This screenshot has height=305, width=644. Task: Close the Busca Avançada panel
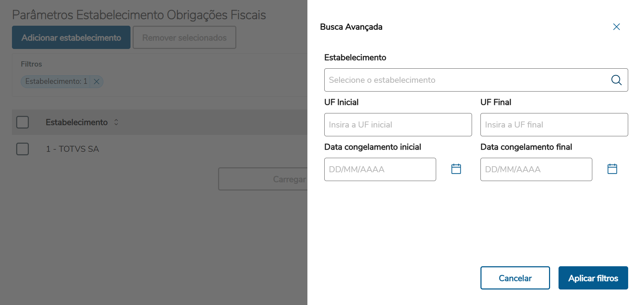[616, 27]
